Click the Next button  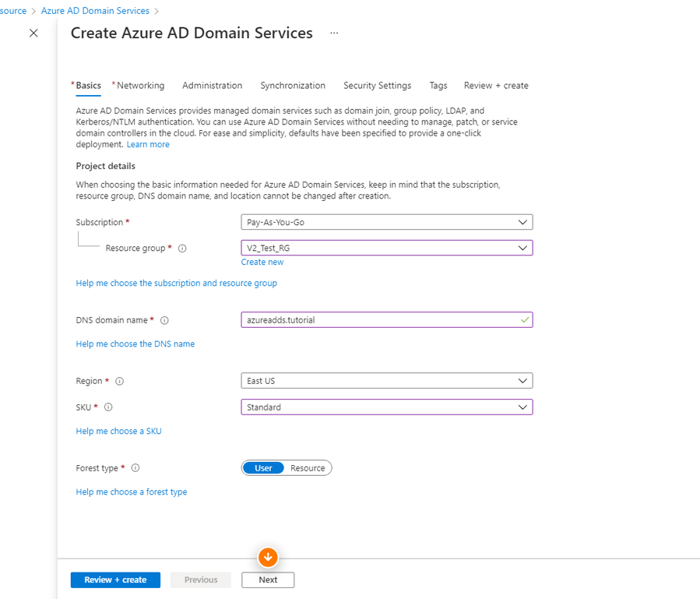(268, 580)
